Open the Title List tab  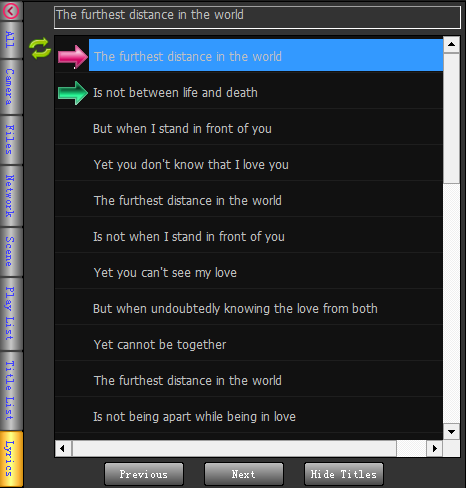11,390
